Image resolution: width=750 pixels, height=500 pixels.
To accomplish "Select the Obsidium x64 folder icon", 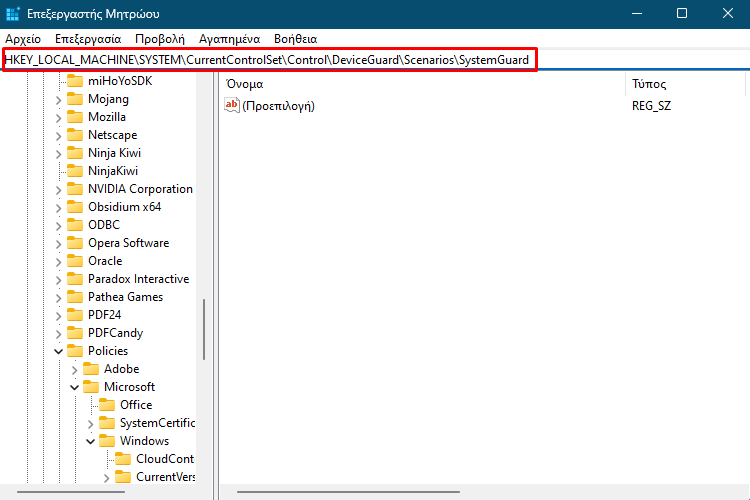I will click(x=75, y=207).
